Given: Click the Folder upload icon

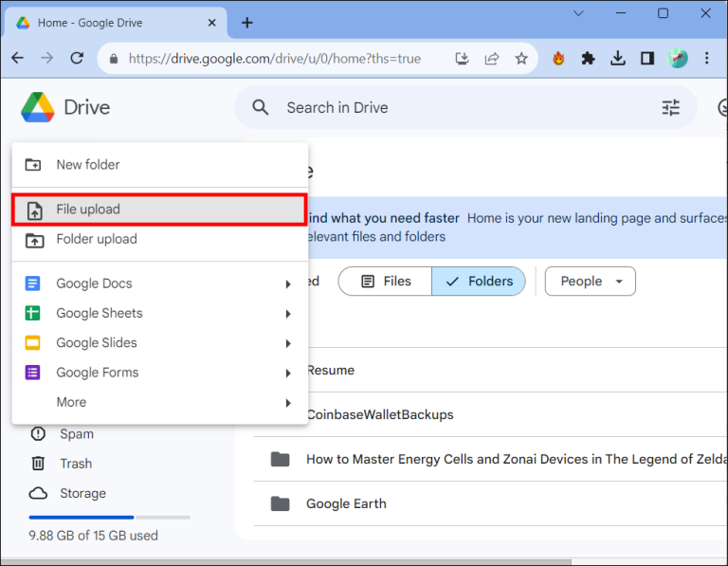Looking at the screenshot, I should (x=34, y=240).
